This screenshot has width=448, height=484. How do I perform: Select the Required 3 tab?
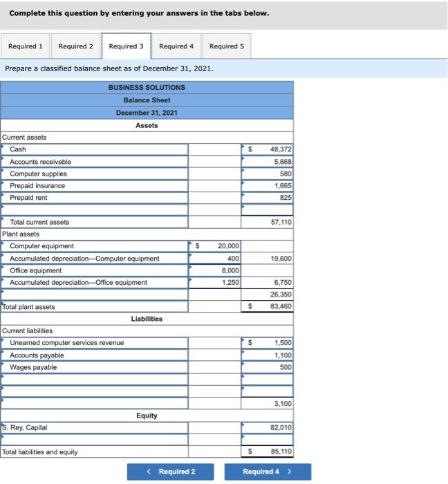[127, 46]
